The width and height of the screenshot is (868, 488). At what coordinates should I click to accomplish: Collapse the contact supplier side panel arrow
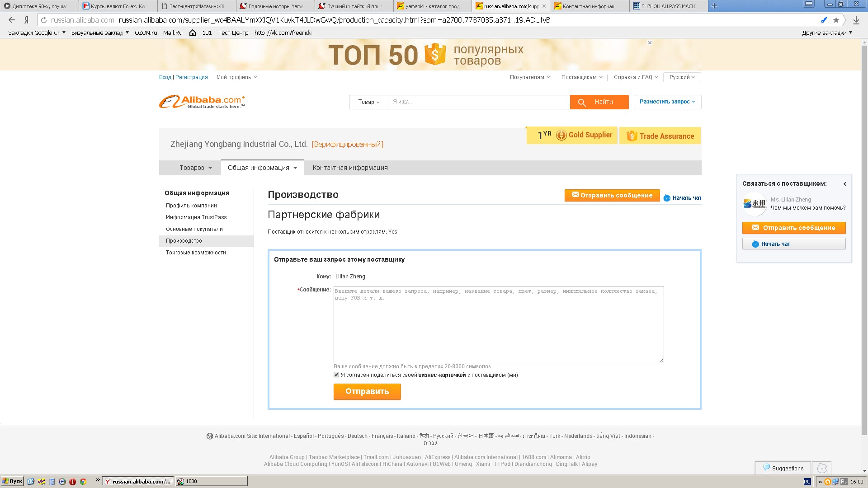[844, 184]
